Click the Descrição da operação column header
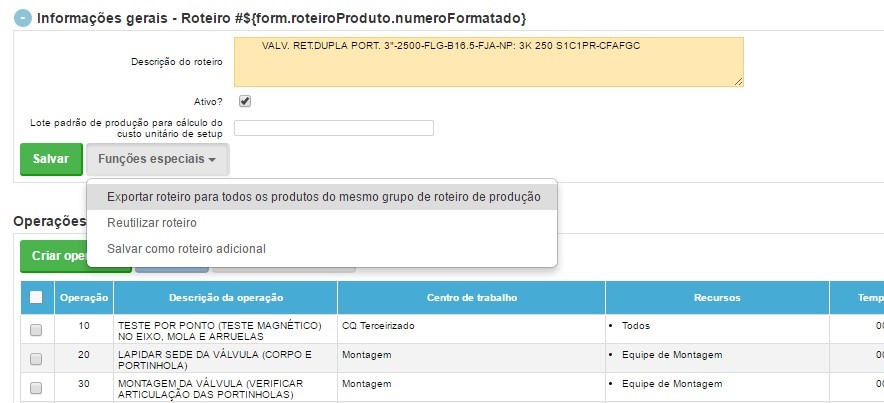The height and width of the screenshot is (403, 884). pos(226,298)
